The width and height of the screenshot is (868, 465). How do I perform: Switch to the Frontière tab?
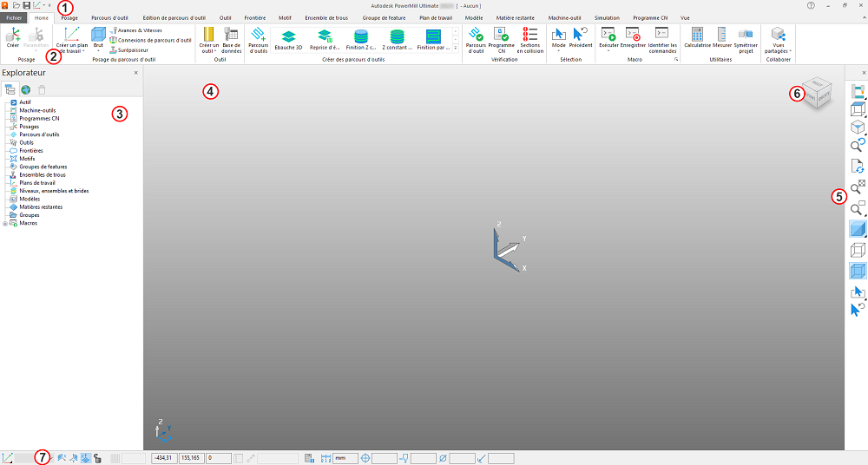pyautogui.click(x=254, y=17)
